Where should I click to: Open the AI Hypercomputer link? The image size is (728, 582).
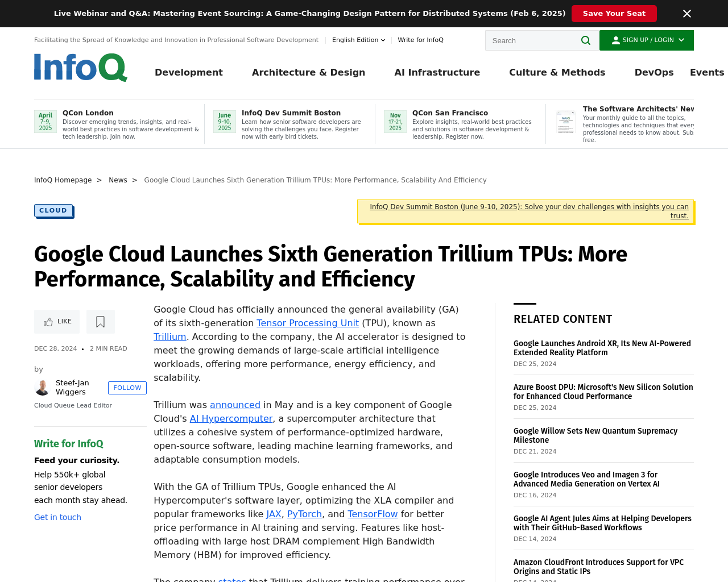[231, 418]
